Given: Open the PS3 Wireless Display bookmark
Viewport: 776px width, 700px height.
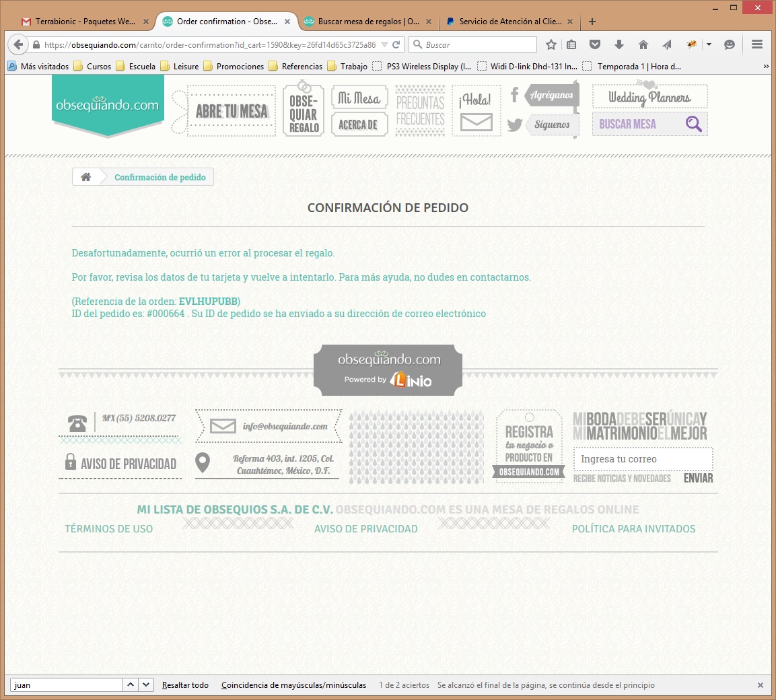Looking at the screenshot, I should tap(422, 67).
